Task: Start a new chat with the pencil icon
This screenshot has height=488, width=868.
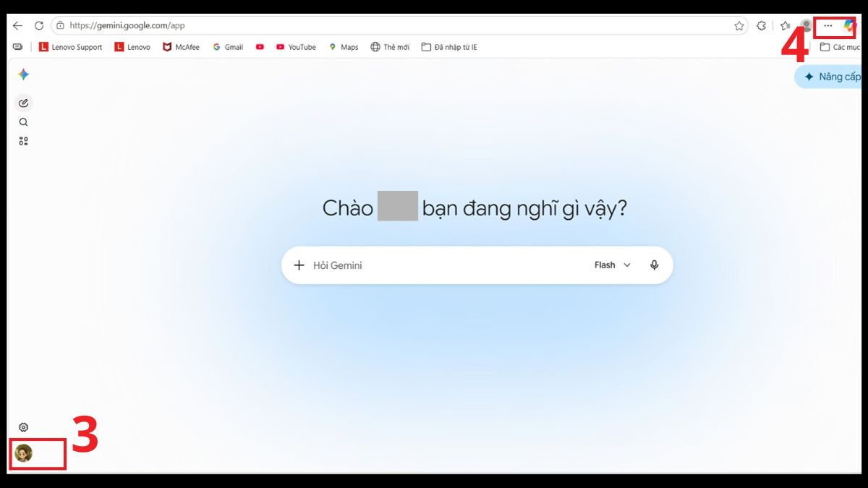Action: (x=23, y=103)
